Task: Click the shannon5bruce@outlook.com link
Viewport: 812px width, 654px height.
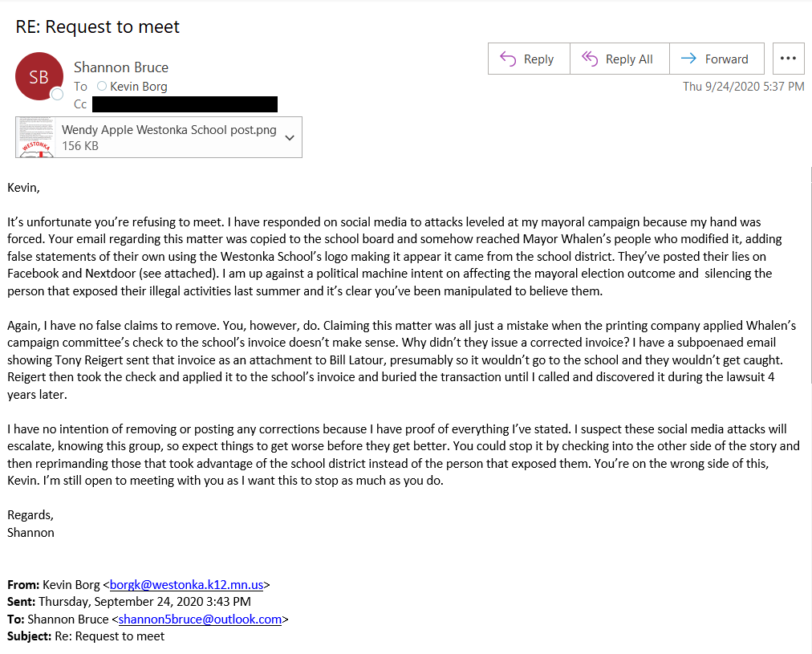Action: [200, 619]
